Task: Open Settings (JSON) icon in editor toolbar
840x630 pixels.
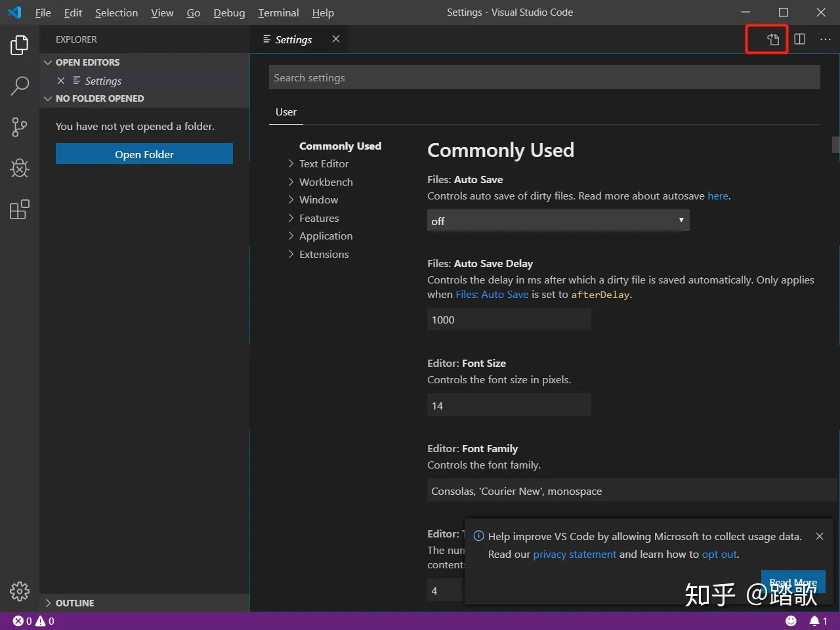Action: 773,39
